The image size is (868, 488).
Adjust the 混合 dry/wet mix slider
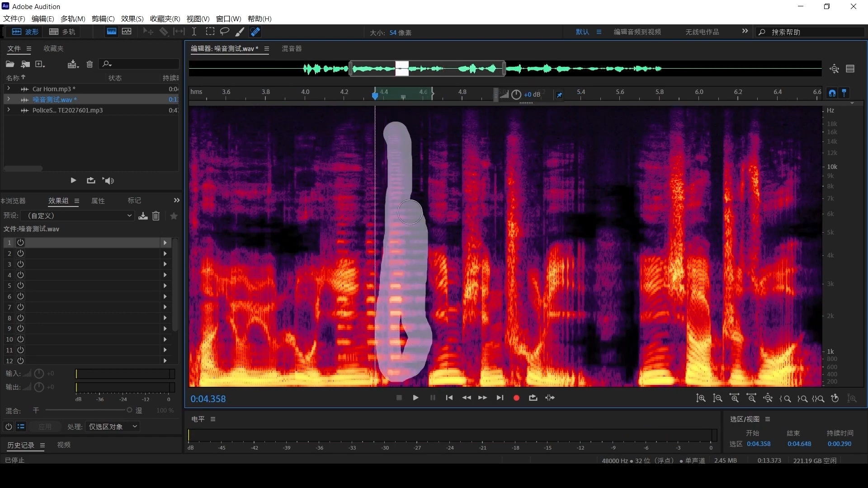[129, 410]
